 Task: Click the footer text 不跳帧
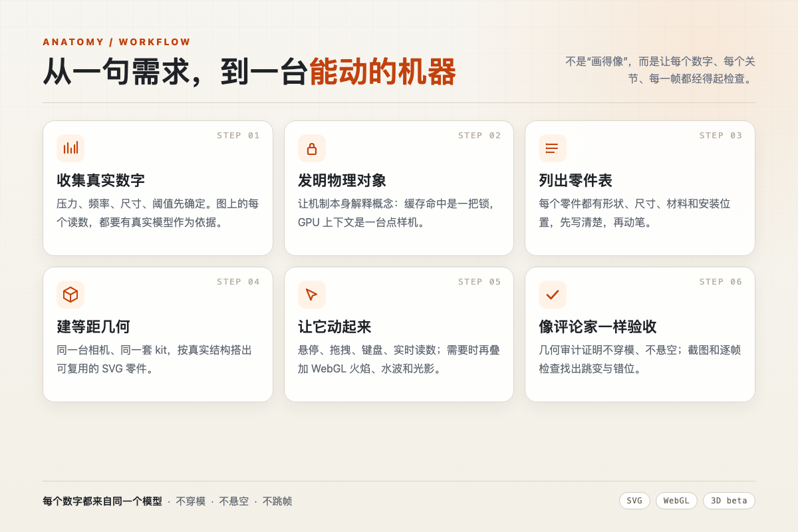point(277,501)
